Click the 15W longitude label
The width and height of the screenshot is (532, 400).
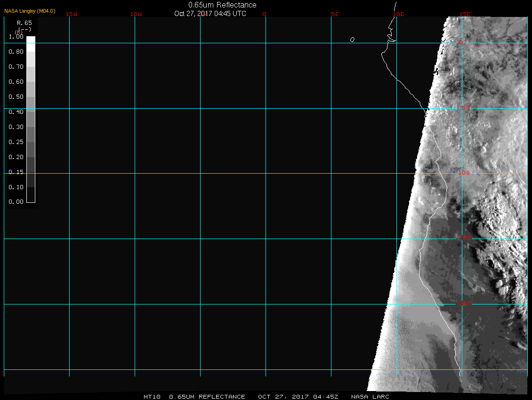(72, 14)
